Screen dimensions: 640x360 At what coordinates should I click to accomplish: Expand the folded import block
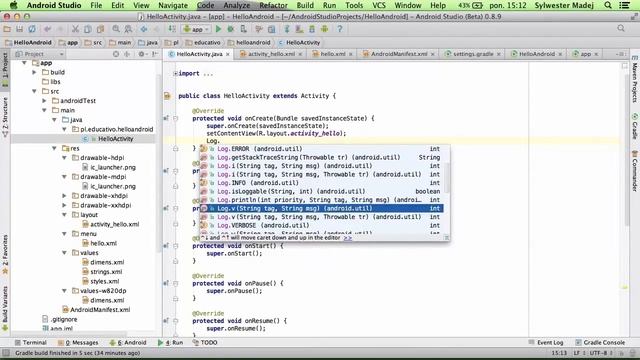pos(175,73)
